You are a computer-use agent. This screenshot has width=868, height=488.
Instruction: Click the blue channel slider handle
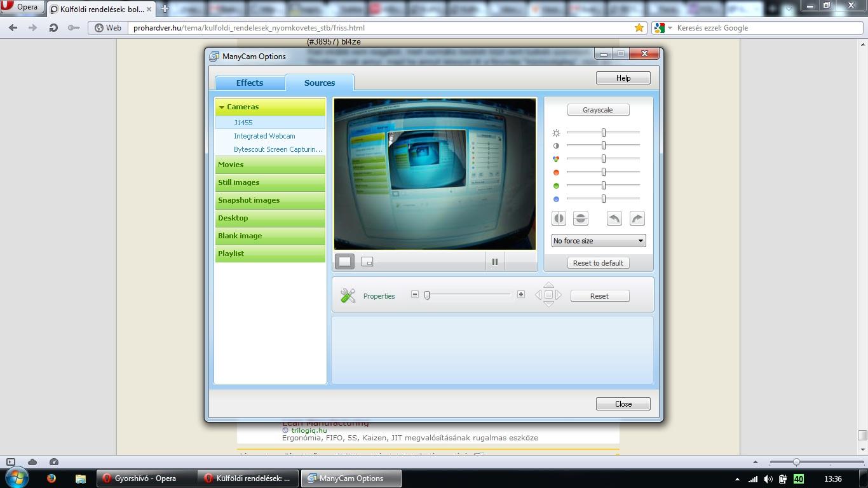click(604, 198)
